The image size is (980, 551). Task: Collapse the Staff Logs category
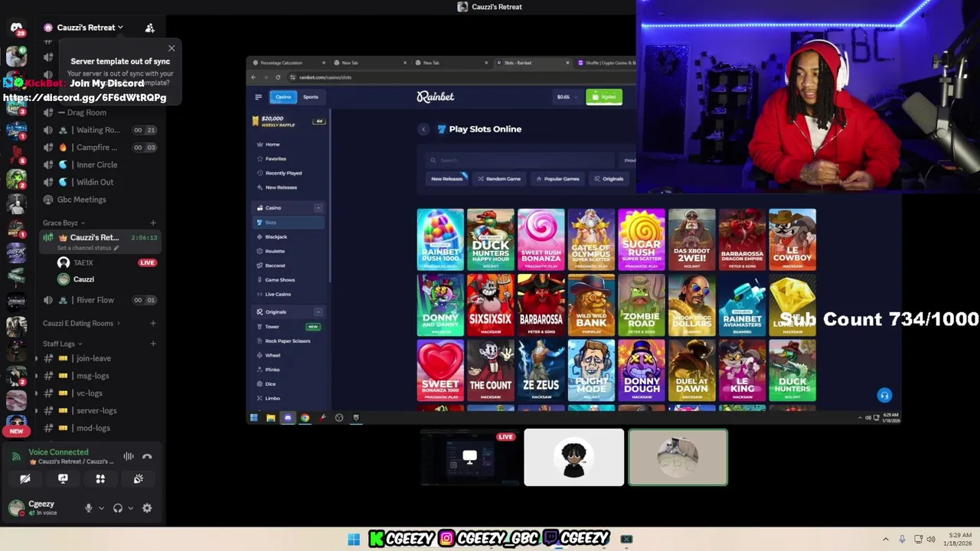61,344
